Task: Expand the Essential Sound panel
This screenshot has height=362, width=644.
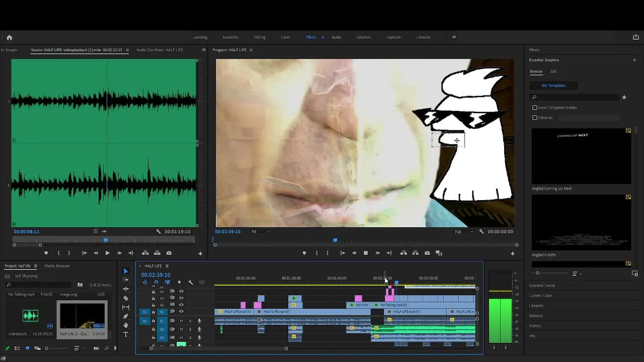Action: tap(542, 286)
